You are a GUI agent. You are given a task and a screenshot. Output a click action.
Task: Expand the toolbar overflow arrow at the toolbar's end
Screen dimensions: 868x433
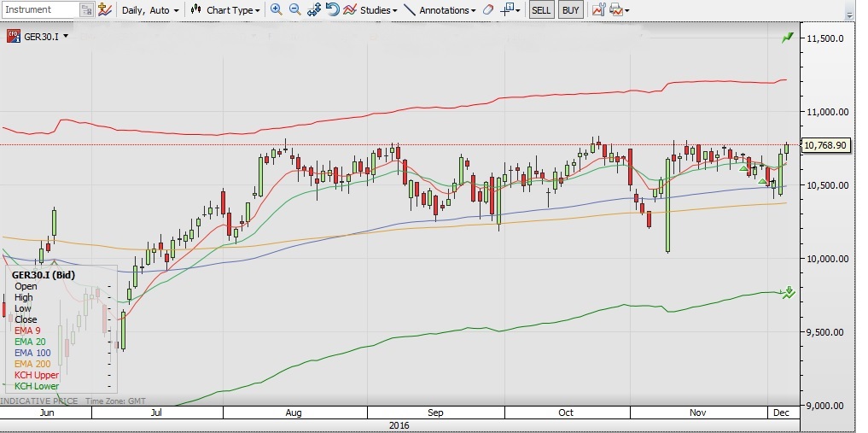click(850, 15)
